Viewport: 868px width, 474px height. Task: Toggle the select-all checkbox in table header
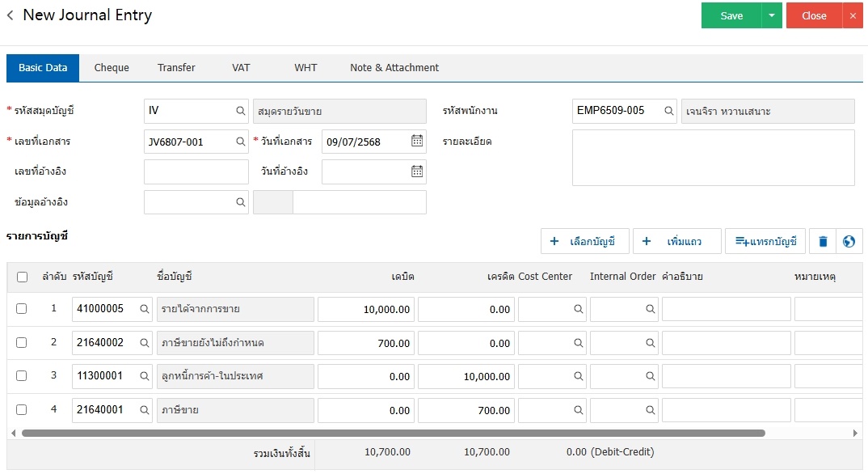pos(22,277)
